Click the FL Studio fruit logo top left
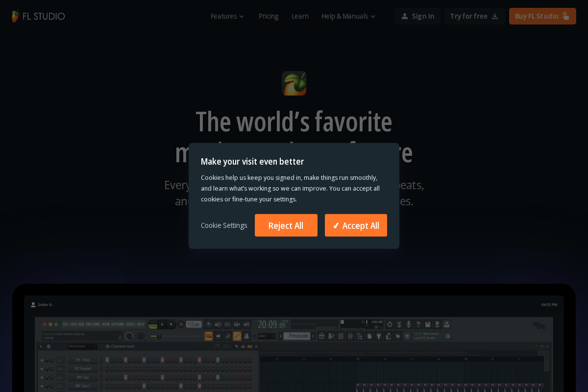 pyautogui.click(x=15, y=15)
